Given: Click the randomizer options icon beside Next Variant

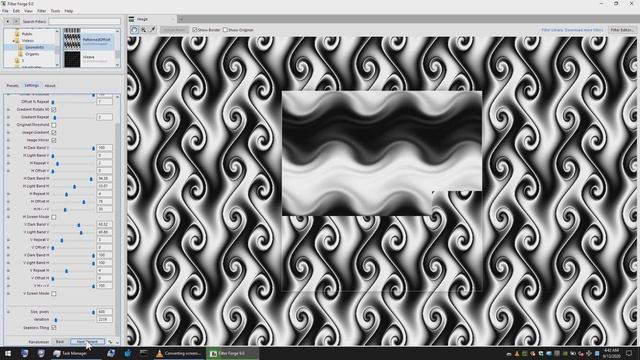Looking at the screenshot, I should (110, 342).
